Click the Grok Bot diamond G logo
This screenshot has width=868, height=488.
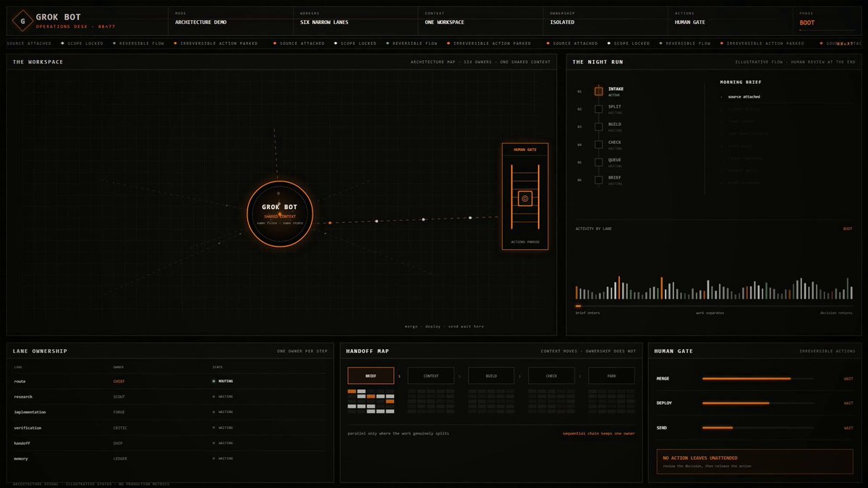(22, 21)
